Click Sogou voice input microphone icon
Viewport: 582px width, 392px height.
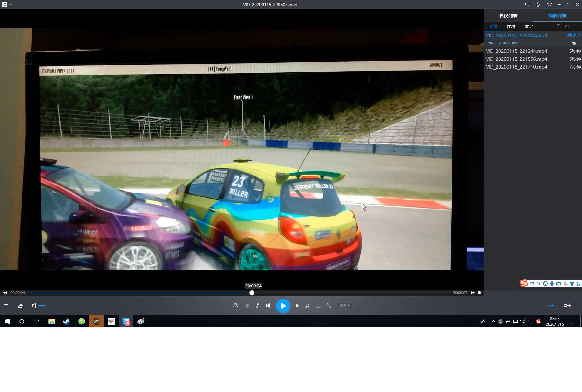552,283
